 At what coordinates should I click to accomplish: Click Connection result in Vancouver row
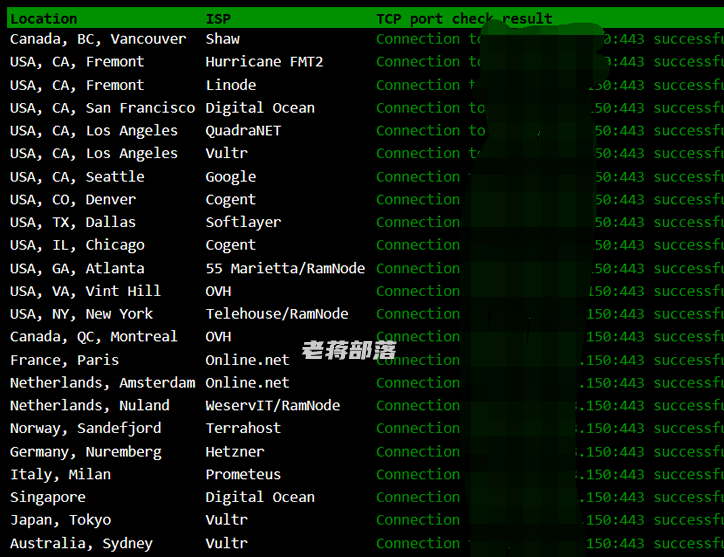[x=550, y=39]
